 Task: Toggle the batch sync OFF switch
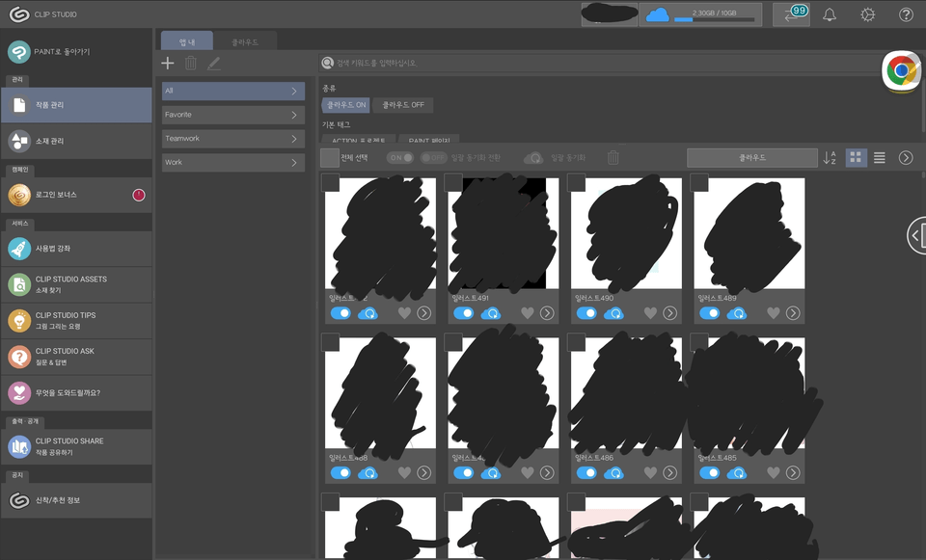(x=433, y=157)
